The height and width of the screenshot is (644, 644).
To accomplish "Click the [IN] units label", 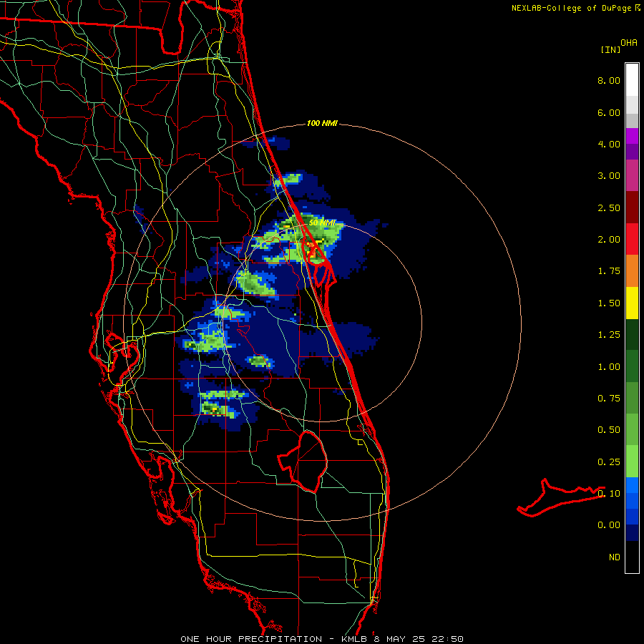I will coord(610,49).
